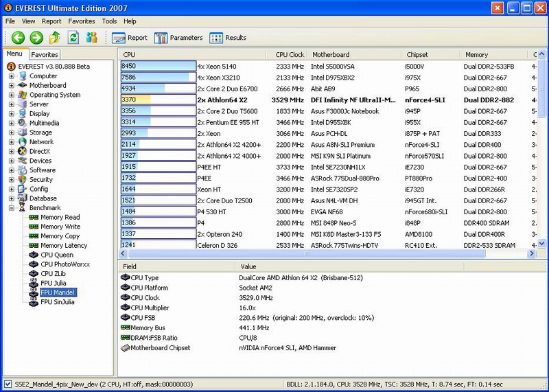Sort results by CPU Clock column header
549x392 pixels.
click(289, 54)
